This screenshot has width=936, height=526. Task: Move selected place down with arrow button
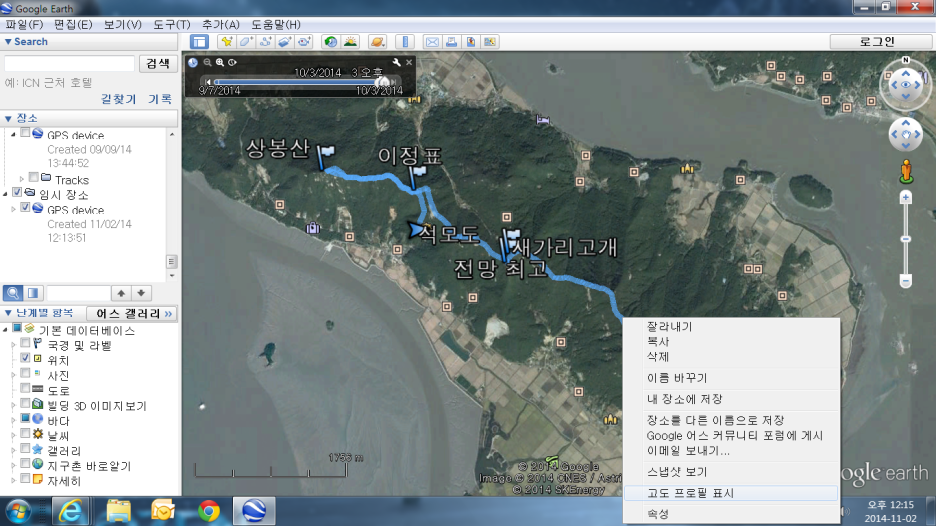(x=141, y=293)
